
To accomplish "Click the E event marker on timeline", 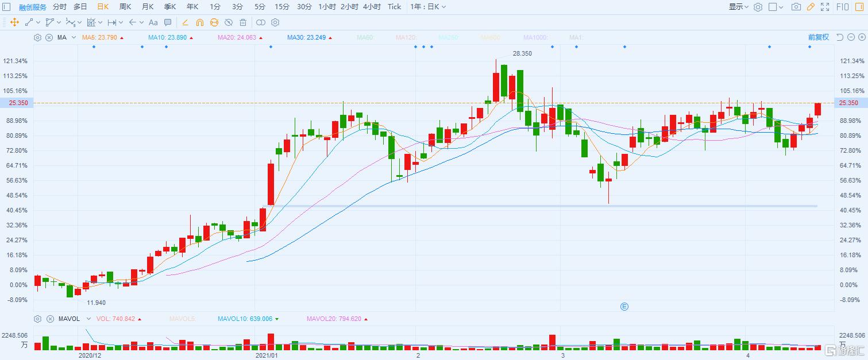I will pyautogui.click(x=624, y=307).
